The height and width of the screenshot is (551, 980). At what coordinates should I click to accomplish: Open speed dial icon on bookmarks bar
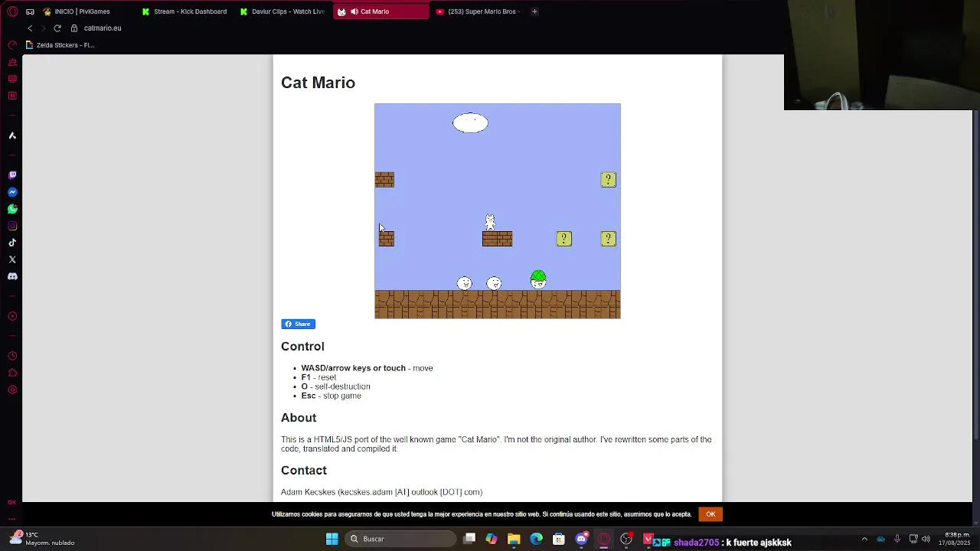12,45
